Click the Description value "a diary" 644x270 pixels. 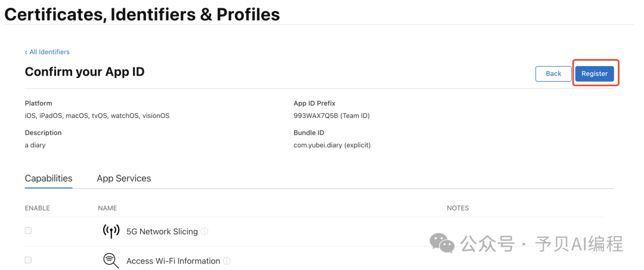pyautogui.click(x=35, y=145)
